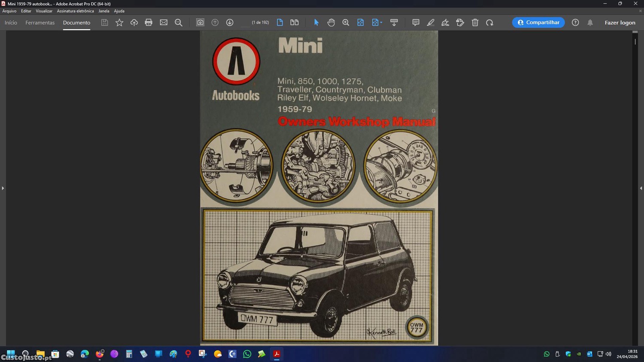Select the highlighter pen tool
The width and height of the screenshot is (644, 362).
[x=430, y=23]
